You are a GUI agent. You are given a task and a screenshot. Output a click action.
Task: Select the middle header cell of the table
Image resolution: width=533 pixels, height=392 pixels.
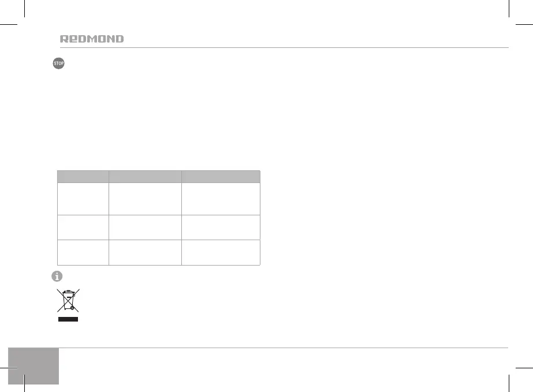[x=145, y=177]
